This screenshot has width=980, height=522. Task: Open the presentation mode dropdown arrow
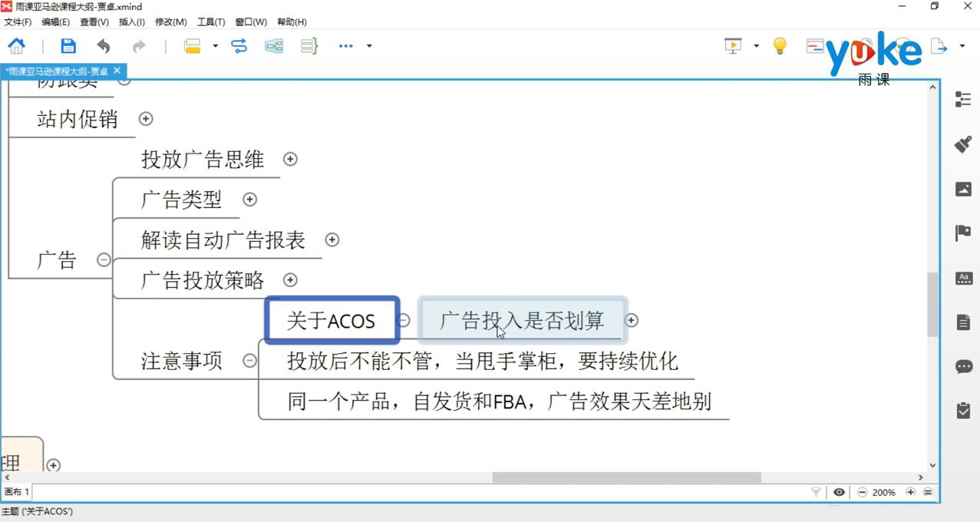tap(756, 46)
